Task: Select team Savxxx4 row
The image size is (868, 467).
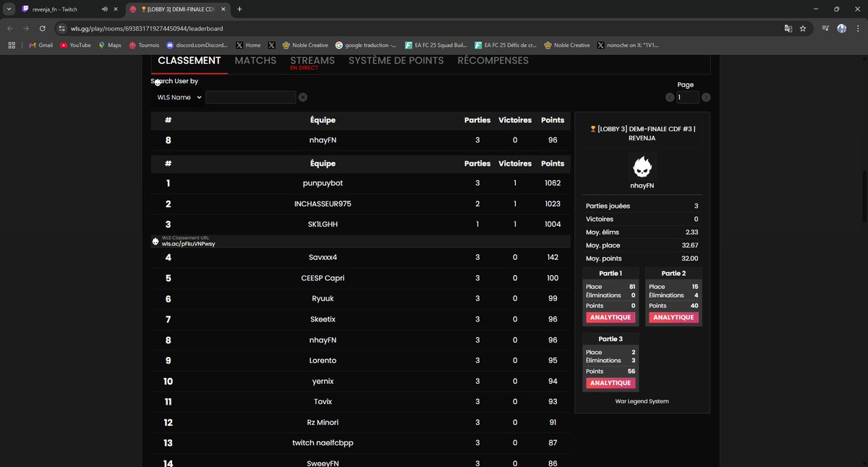Action: click(359, 257)
